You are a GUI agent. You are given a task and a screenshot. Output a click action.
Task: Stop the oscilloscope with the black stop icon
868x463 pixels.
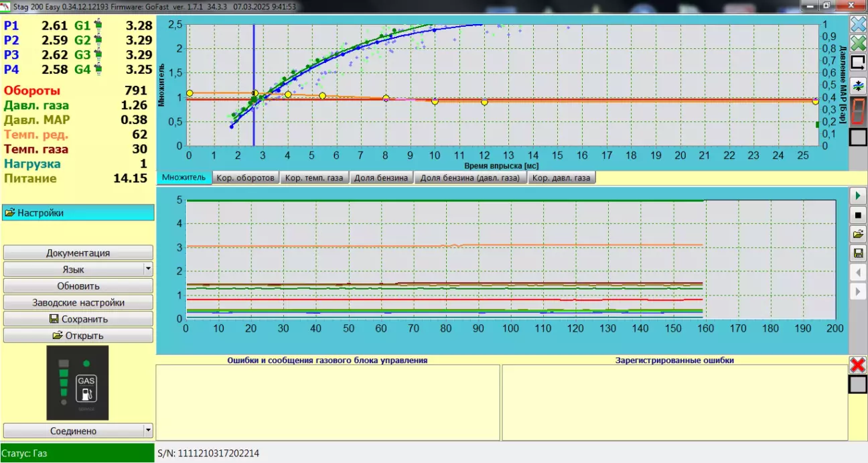858,215
